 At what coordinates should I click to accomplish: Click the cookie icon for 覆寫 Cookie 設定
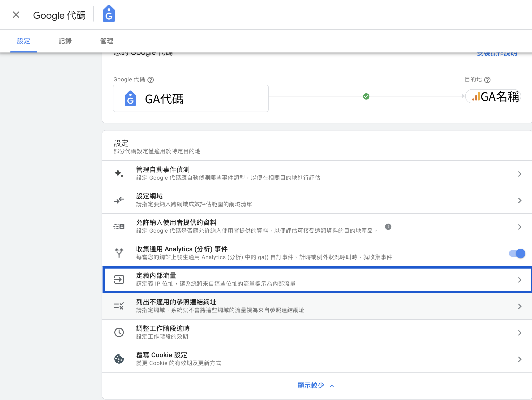click(x=119, y=359)
